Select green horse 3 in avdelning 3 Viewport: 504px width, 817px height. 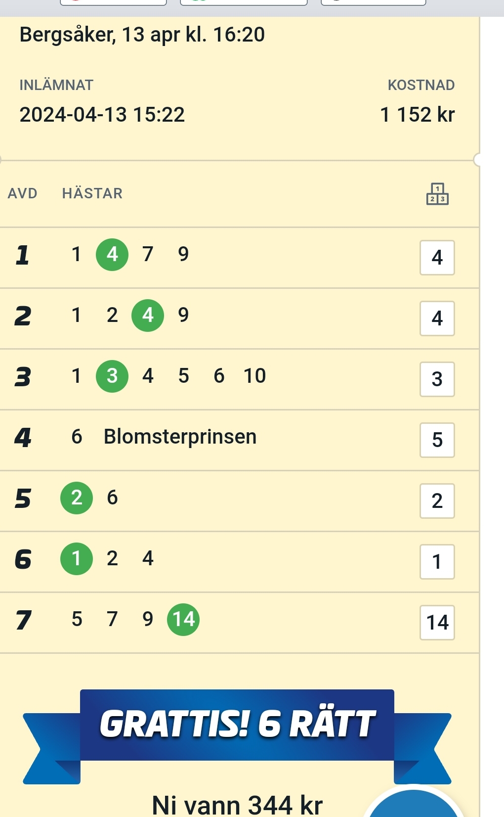tap(112, 376)
